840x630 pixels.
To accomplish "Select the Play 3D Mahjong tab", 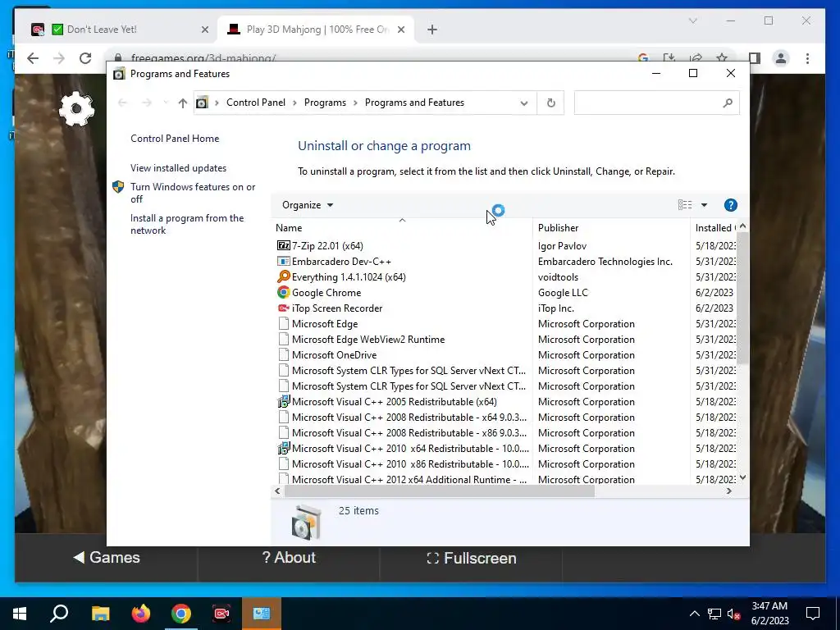I will (316, 30).
